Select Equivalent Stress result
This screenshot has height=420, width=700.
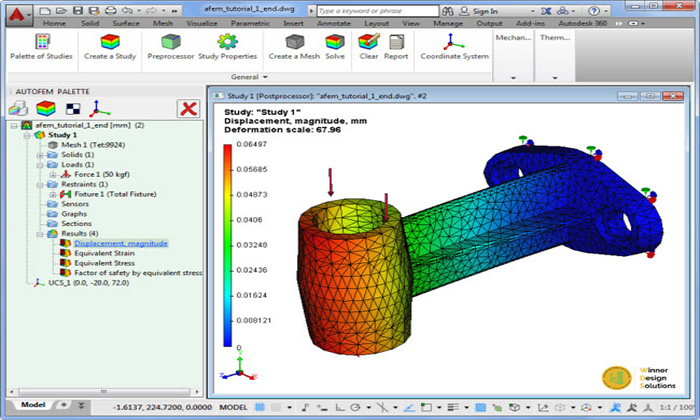pyautogui.click(x=104, y=263)
